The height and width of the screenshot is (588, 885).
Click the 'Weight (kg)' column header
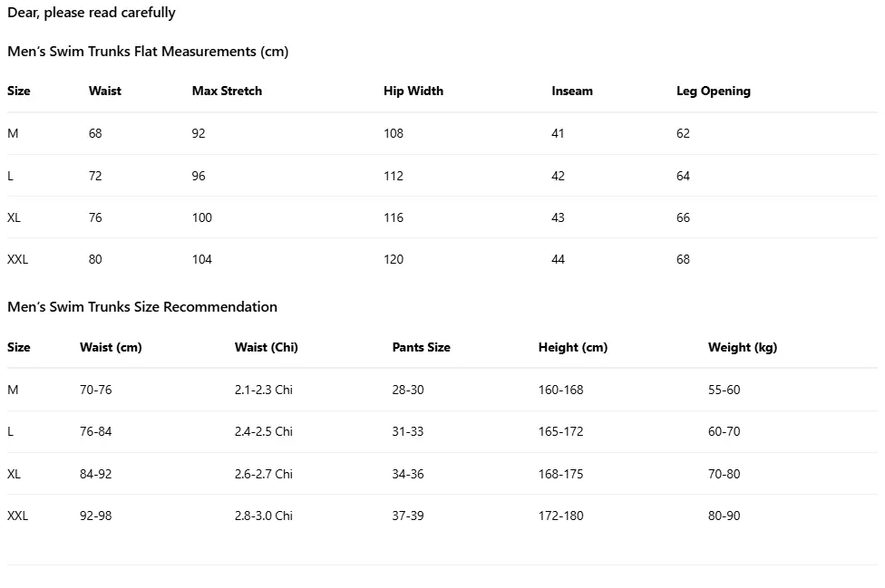tap(743, 347)
